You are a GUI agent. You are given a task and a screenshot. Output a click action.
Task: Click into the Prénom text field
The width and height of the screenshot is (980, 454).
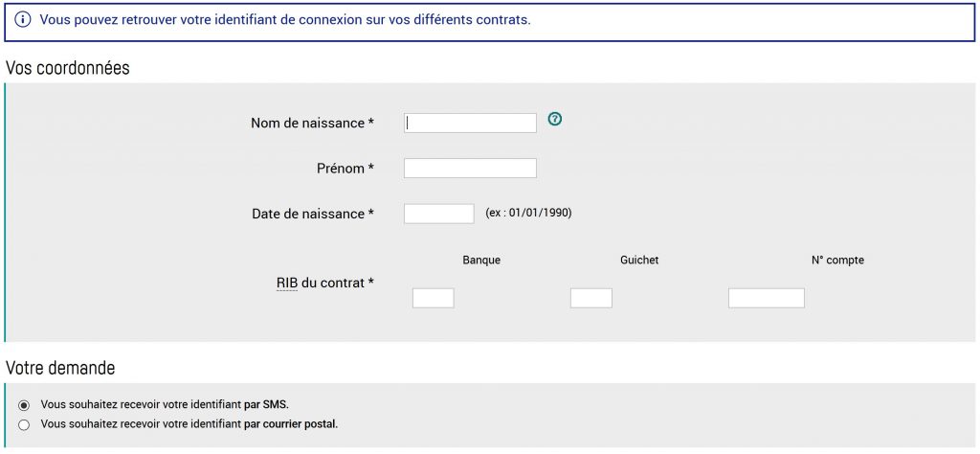click(x=470, y=169)
